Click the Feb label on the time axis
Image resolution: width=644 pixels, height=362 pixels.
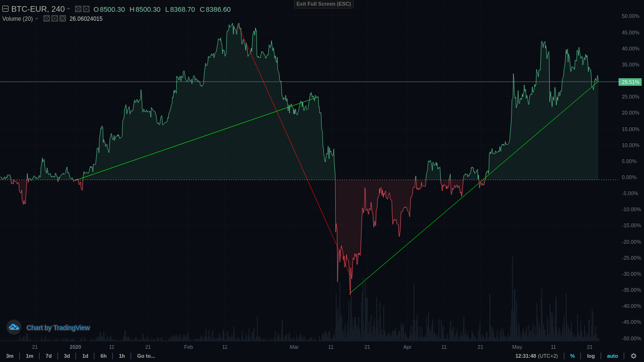coord(189,347)
